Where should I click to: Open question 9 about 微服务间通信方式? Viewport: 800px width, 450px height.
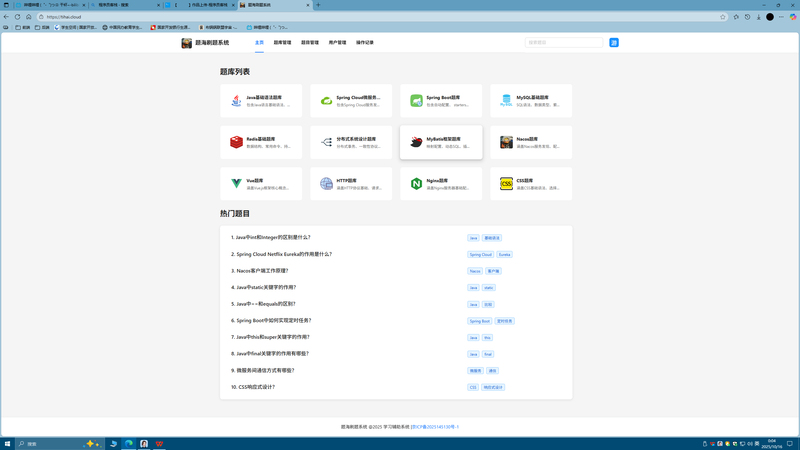(x=262, y=370)
